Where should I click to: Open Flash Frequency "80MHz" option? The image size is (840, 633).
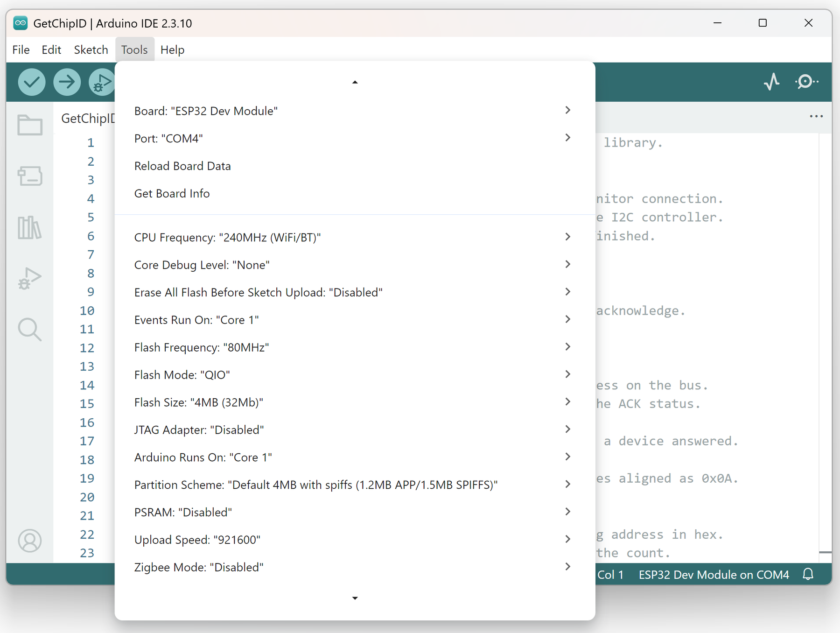point(355,348)
